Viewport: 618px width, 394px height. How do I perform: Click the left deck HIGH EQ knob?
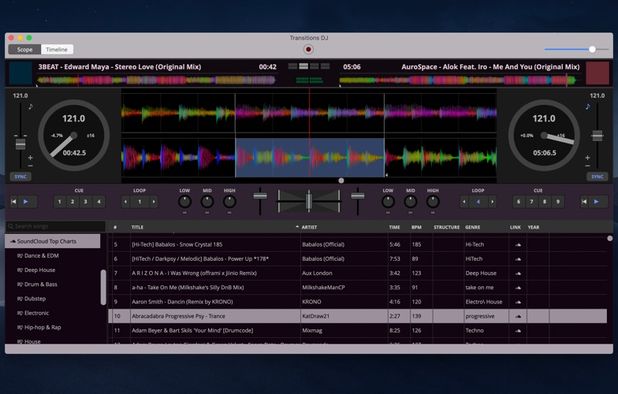(x=229, y=202)
